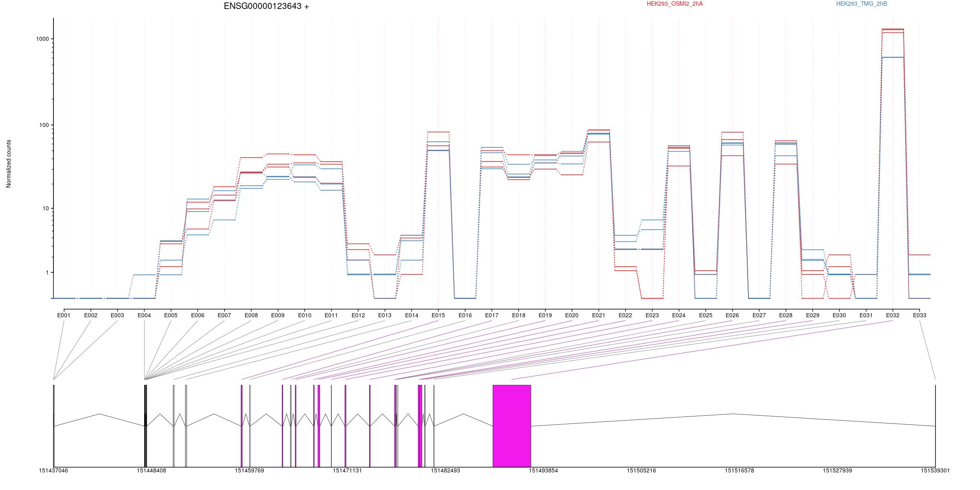Click exon bin label E010
The height and width of the screenshot is (490, 980).
[x=305, y=315]
